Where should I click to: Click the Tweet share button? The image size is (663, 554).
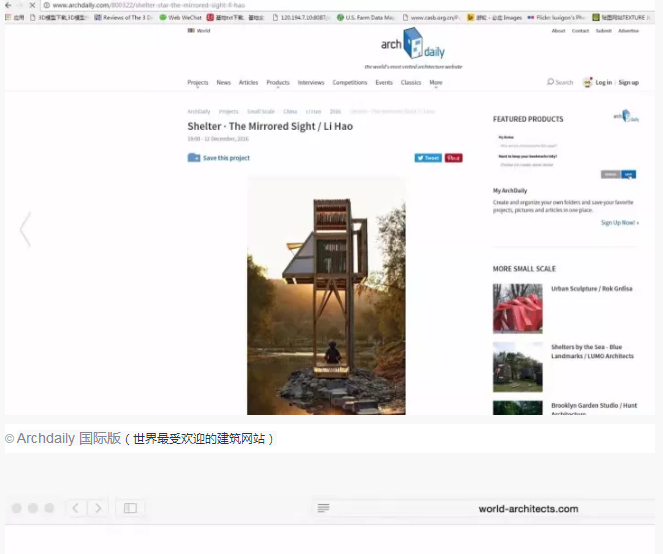[x=427, y=158]
